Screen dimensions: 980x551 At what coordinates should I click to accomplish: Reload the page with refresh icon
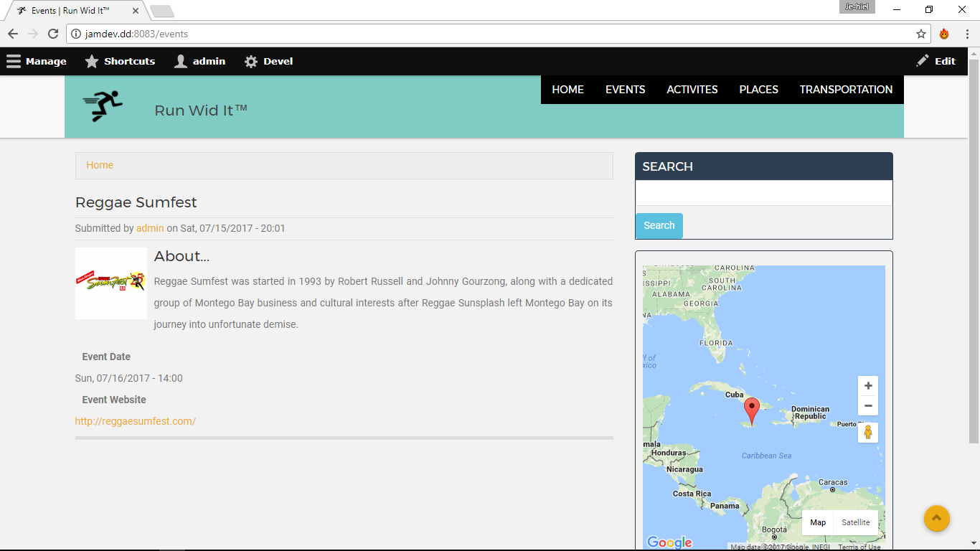[53, 34]
